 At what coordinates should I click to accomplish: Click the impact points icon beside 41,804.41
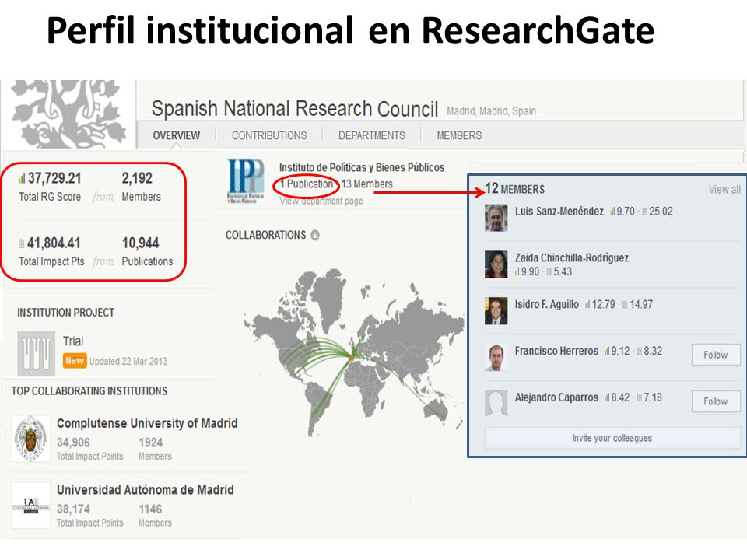(22, 243)
